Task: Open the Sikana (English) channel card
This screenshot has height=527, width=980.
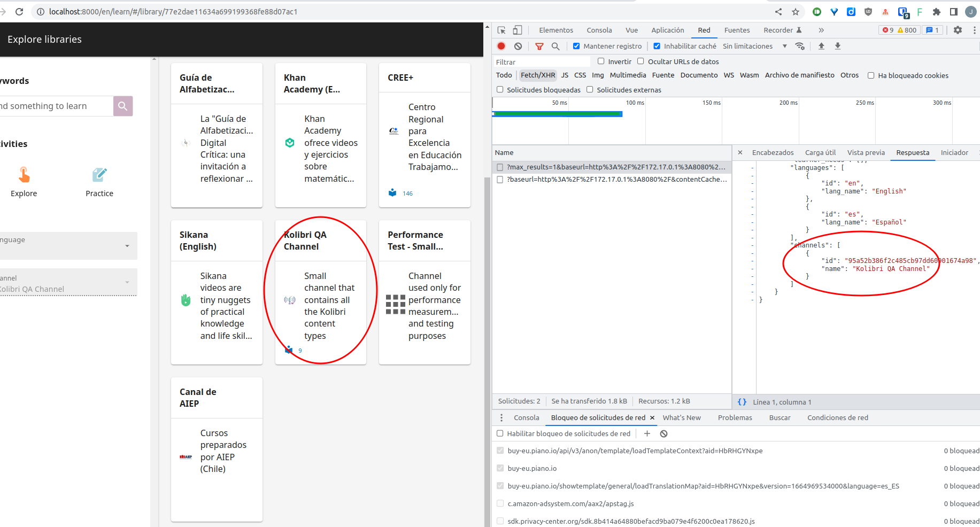Action: click(217, 292)
